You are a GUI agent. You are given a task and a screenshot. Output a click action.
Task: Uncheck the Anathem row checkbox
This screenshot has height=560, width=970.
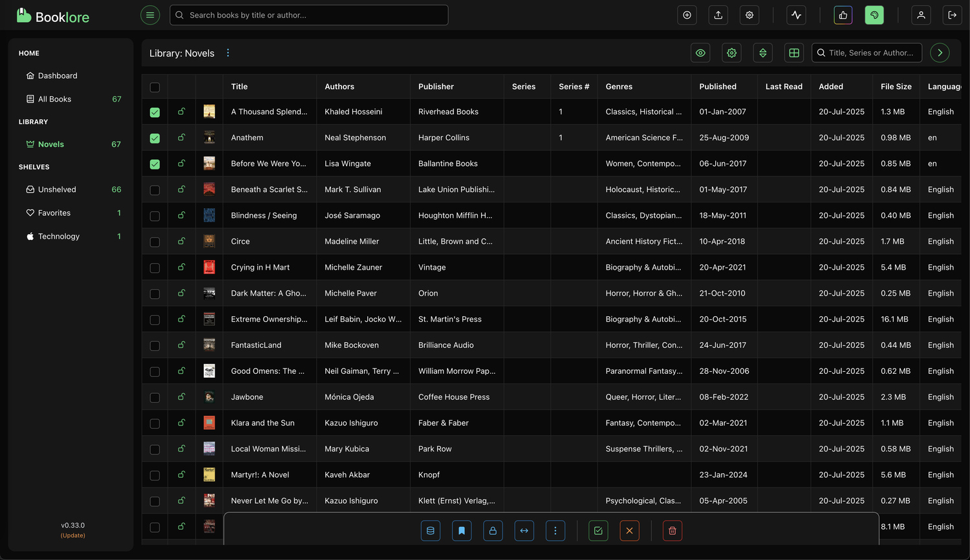click(155, 138)
